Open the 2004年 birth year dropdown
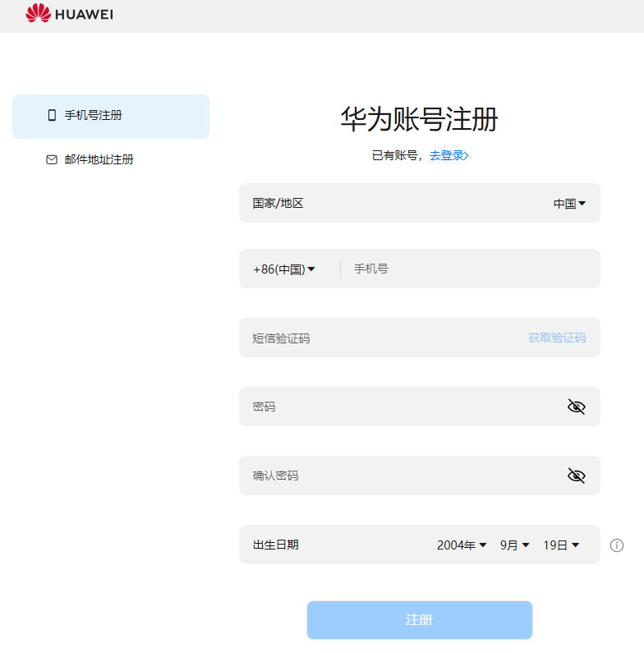The height and width of the screenshot is (653, 644). click(x=462, y=545)
